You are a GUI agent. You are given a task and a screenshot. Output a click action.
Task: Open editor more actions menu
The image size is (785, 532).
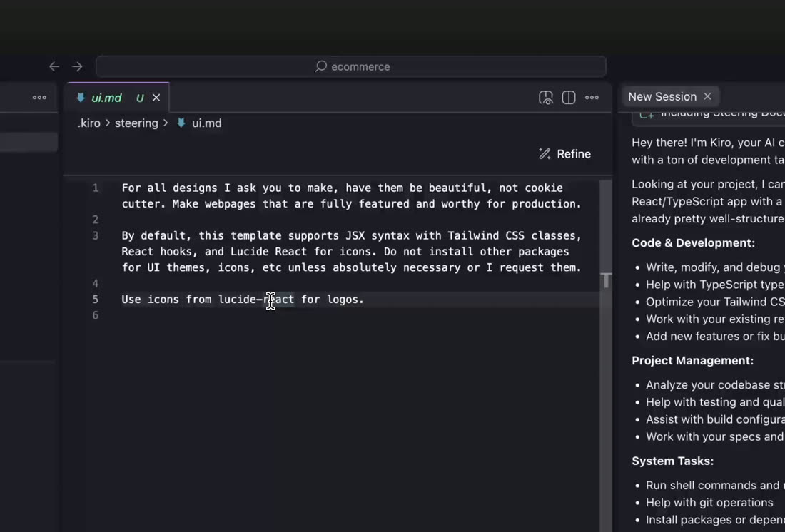click(592, 98)
